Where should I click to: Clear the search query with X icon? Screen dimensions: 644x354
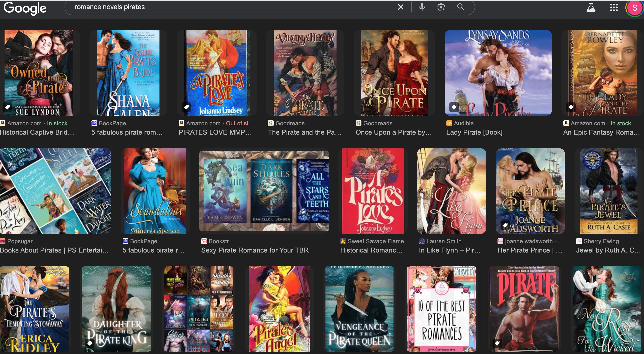tap(400, 7)
